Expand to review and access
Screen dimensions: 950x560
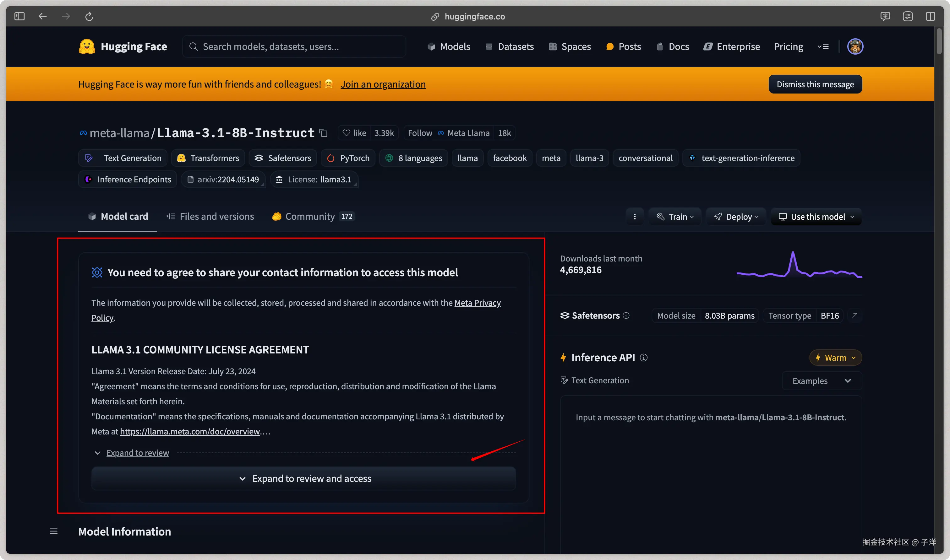pyautogui.click(x=303, y=478)
